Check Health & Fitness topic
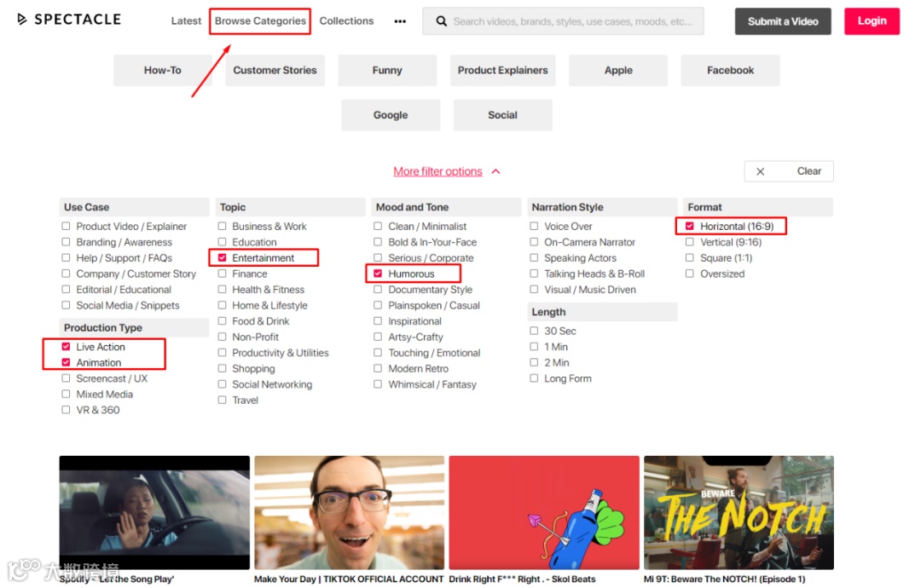Viewport: 921px width, 588px height. tap(222, 289)
